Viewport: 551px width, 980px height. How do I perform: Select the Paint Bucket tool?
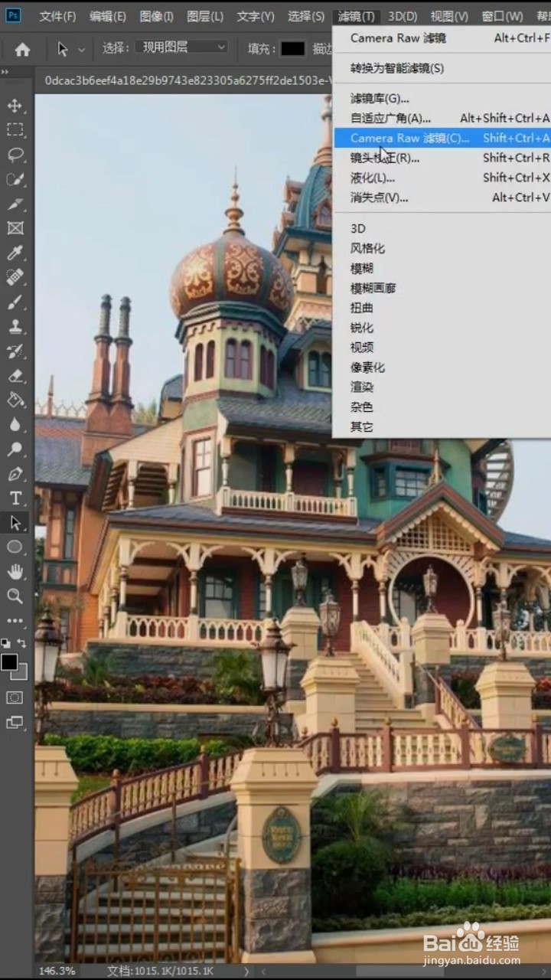pos(15,400)
